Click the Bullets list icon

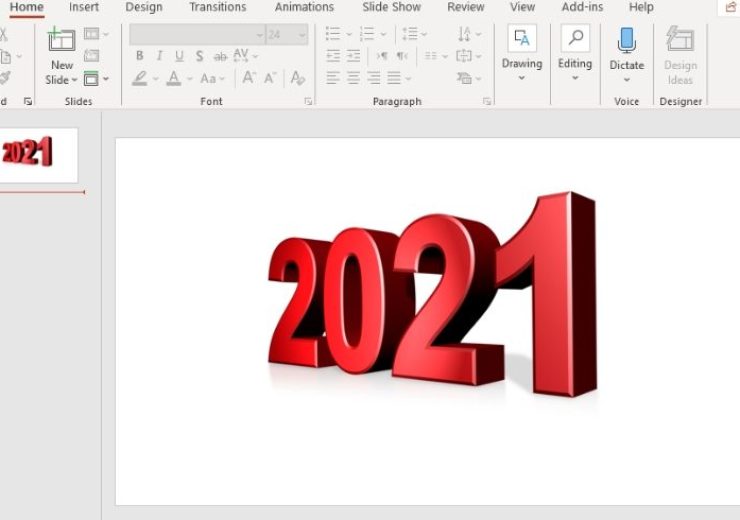click(x=333, y=34)
